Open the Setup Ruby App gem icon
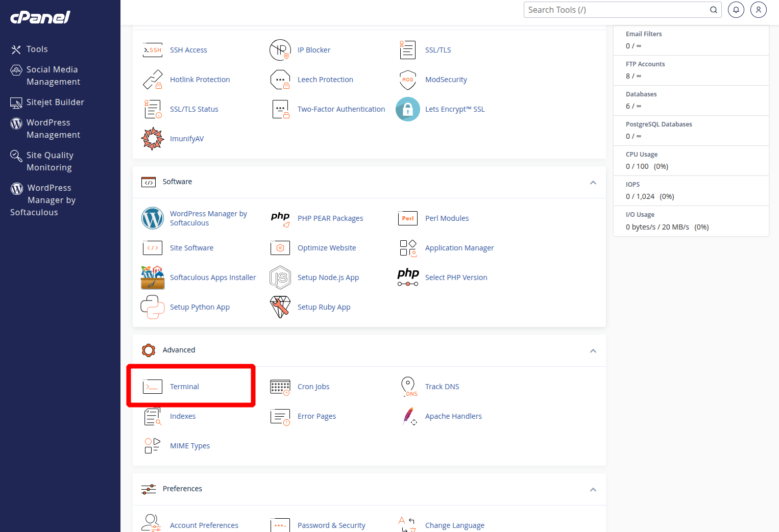 (x=280, y=307)
